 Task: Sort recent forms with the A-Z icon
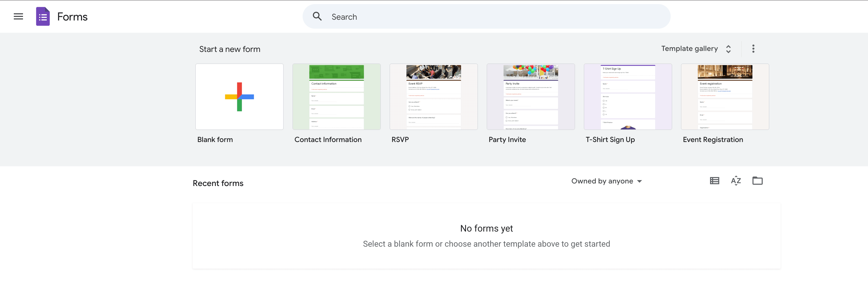[x=736, y=181]
